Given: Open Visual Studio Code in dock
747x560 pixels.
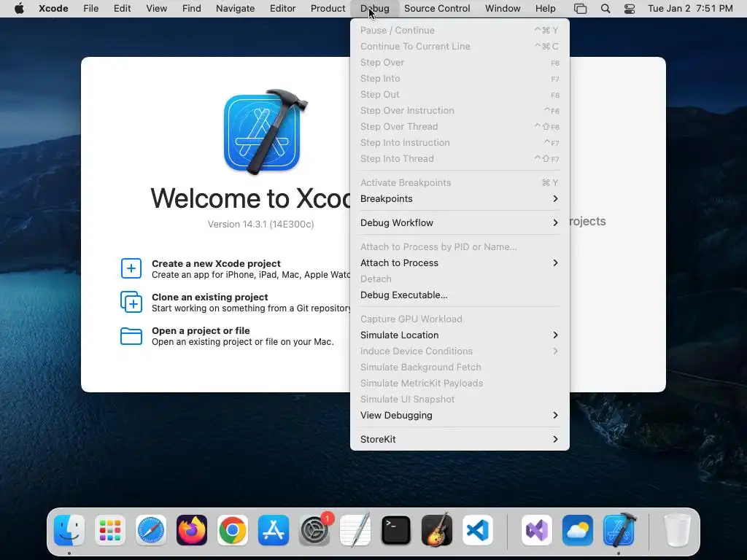Looking at the screenshot, I should pos(478,530).
